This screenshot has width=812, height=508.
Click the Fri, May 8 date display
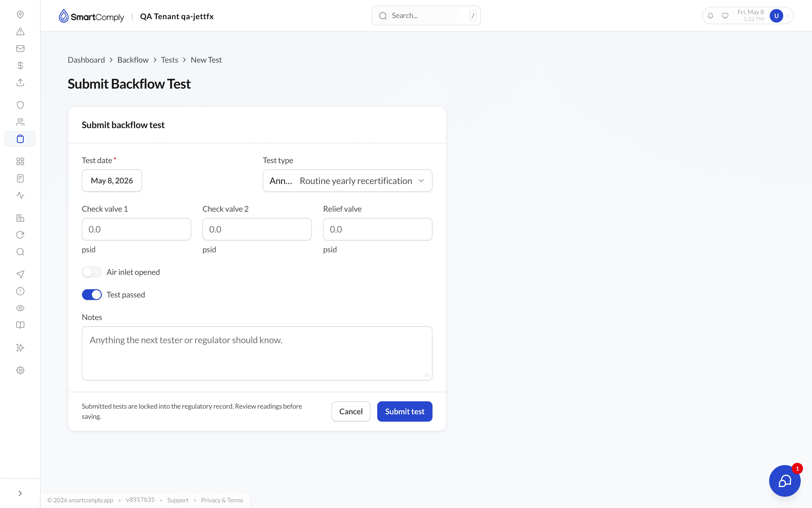tap(751, 12)
